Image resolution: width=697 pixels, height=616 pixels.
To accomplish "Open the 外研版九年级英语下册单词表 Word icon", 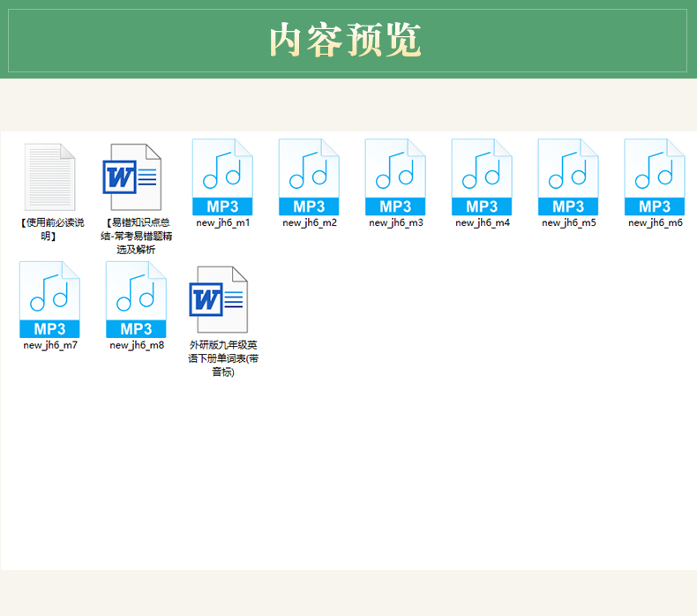I will click(x=218, y=299).
